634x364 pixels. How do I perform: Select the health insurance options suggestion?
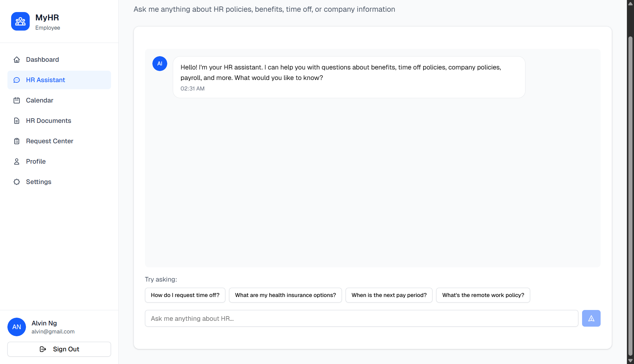pos(285,295)
